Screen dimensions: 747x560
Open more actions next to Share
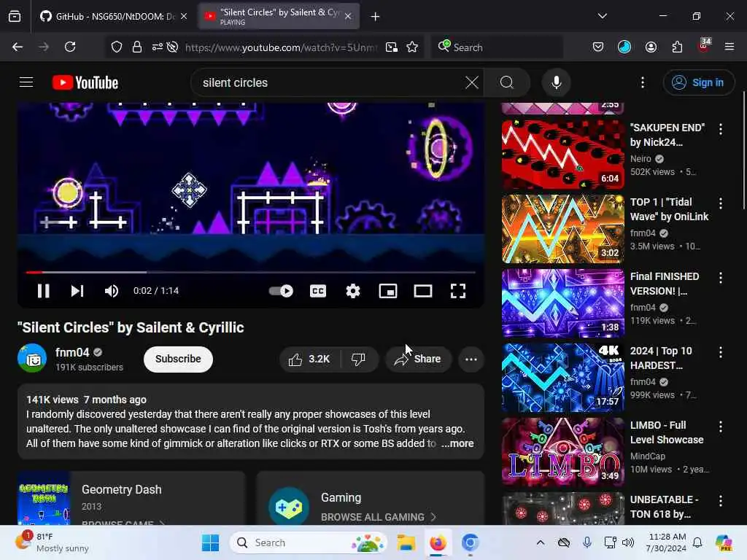(x=471, y=359)
